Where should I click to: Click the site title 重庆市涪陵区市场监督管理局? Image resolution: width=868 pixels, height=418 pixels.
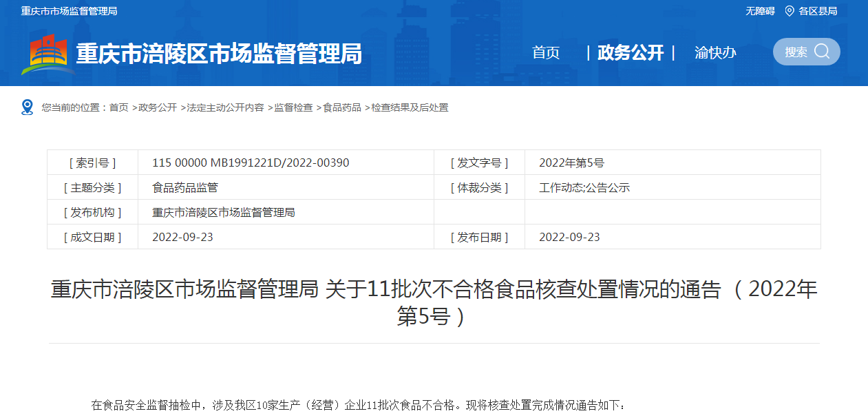coord(219,54)
